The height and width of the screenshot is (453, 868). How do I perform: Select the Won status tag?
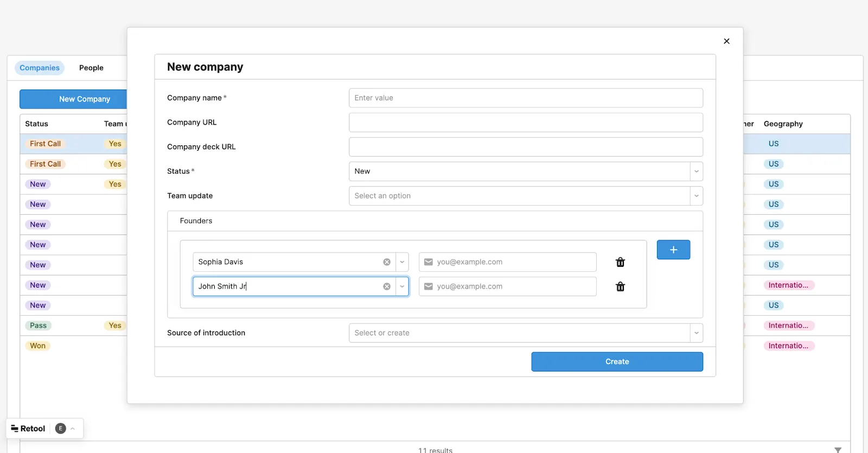point(37,346)
